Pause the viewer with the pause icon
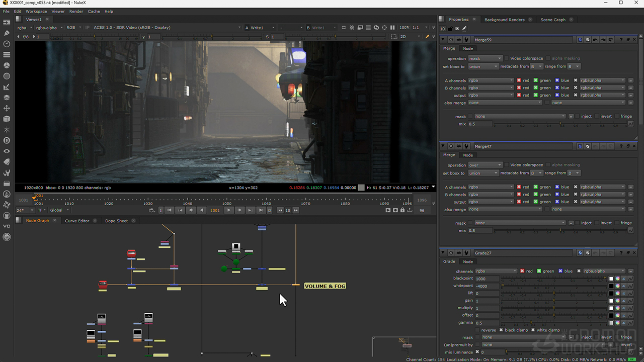Screen dimensions: 644x362 point(392,28)
